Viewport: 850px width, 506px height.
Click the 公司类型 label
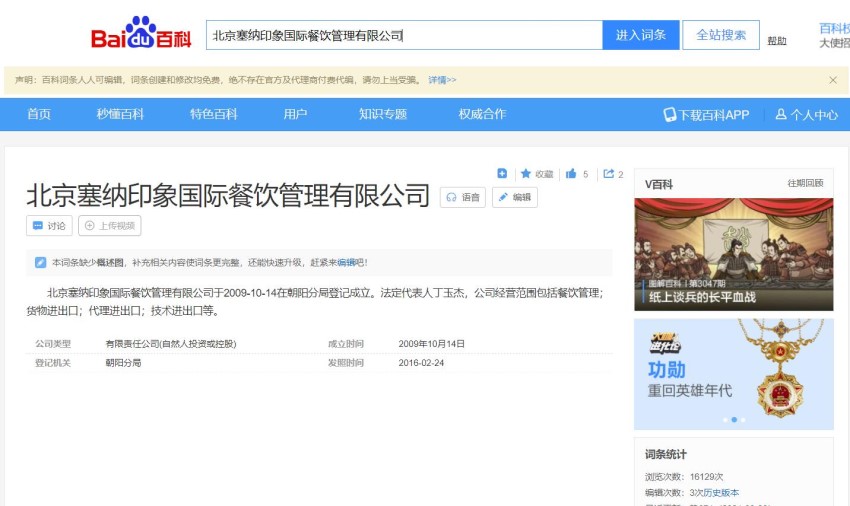[53, 344]
